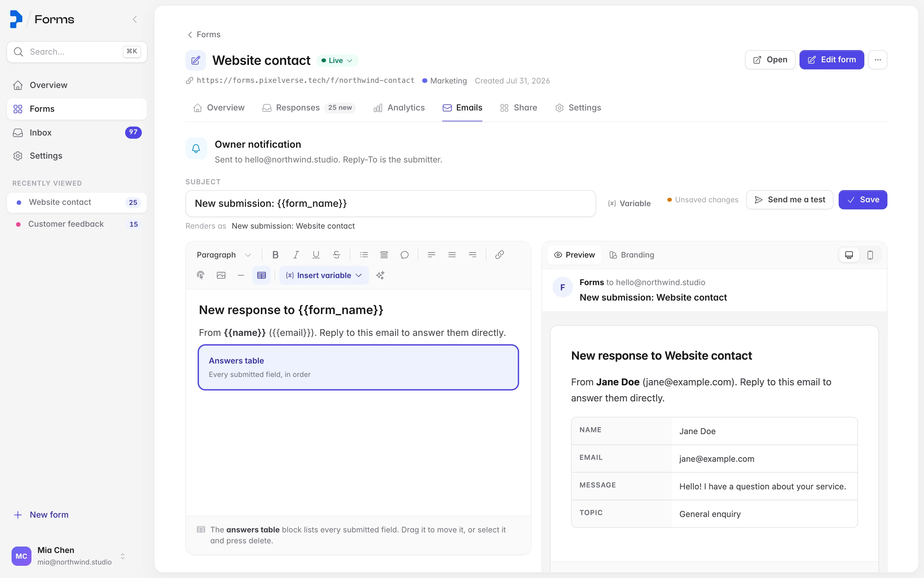Image resolution: width=924 pixels, height=578 pixels.
Task: Open the Paragraph style dropdown
Action: (224, 255)
